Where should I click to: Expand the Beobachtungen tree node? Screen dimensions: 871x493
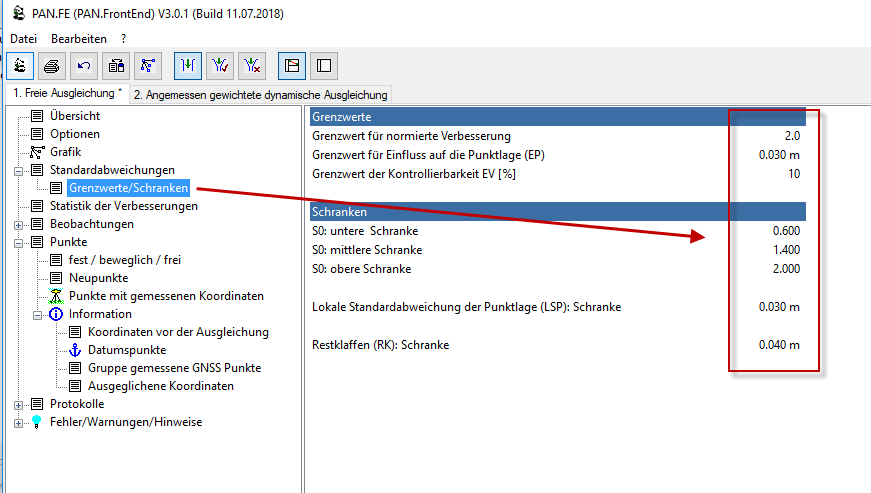tap(19, 224)
